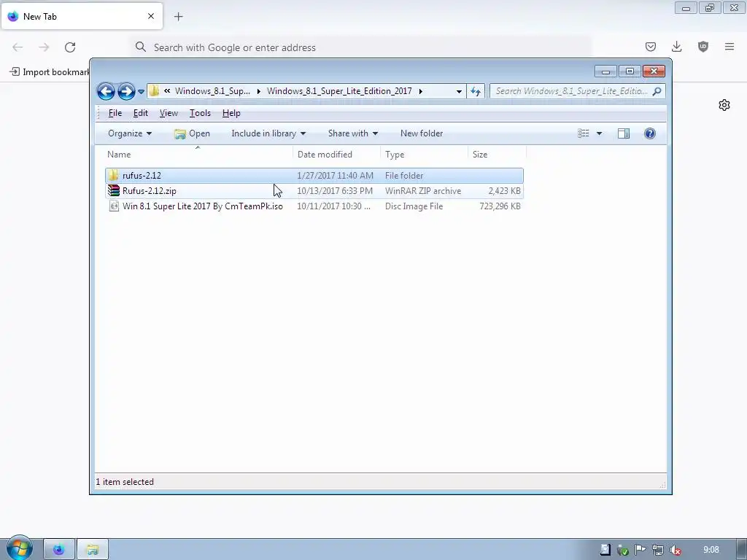
Task: Select Rufus-2.12.zip file
Action: coord(314,190)
